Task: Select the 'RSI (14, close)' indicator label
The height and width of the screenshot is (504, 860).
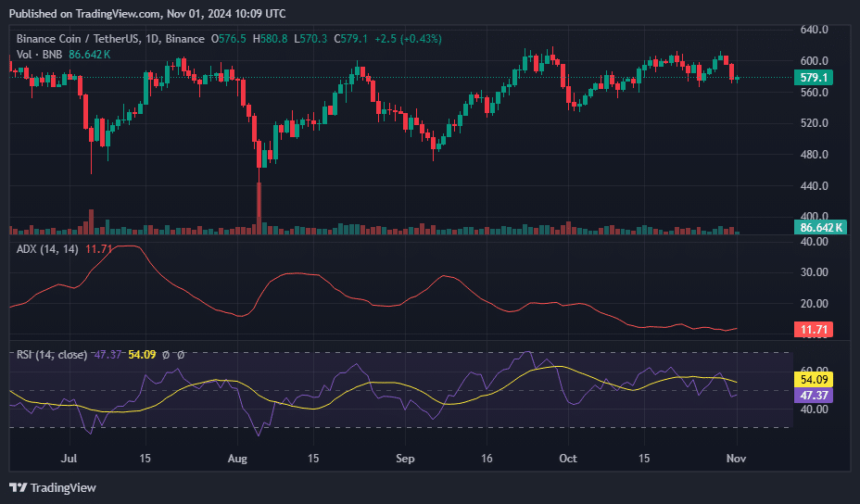Action: [x=52, y=355]
